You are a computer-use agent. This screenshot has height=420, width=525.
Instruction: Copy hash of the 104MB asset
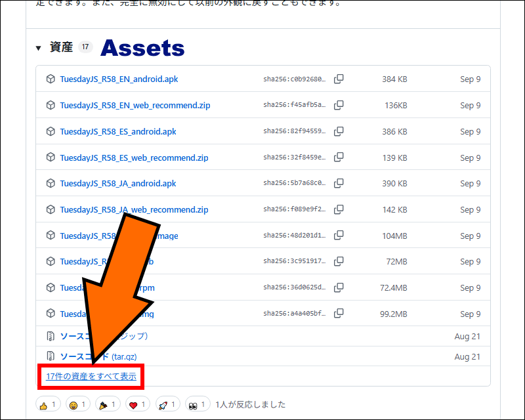click(x=339, y=236)
